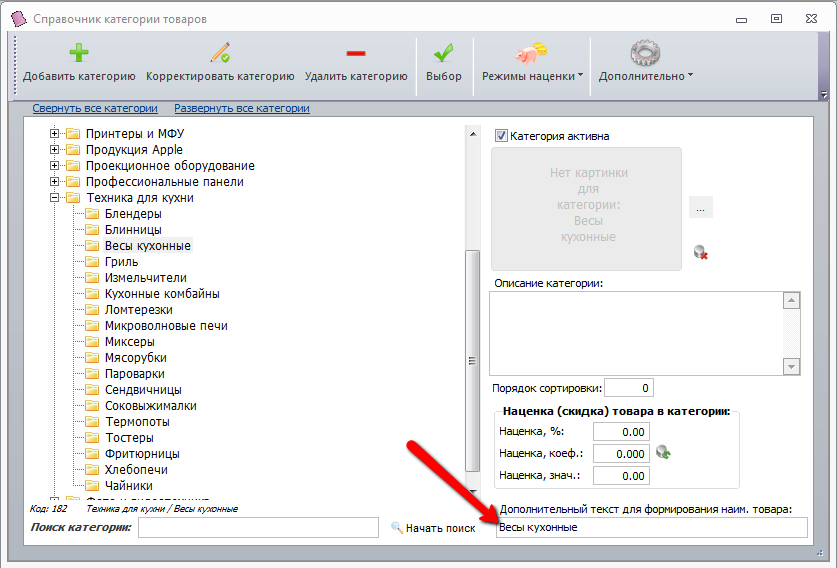Image resolution: width=837 pixels, height=568 pixels.
Task: Select the Соковыжималки category
Action: pyautogui.click(x=151, y=406)
